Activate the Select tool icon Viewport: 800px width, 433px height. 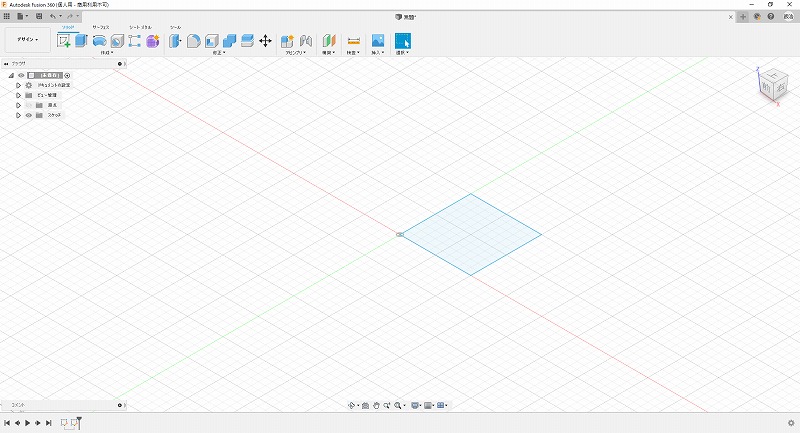click(402, 41)
